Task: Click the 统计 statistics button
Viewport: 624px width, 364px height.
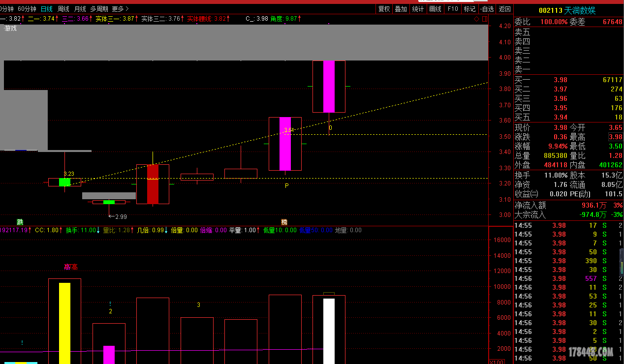Action: click(x=418, y=9)
